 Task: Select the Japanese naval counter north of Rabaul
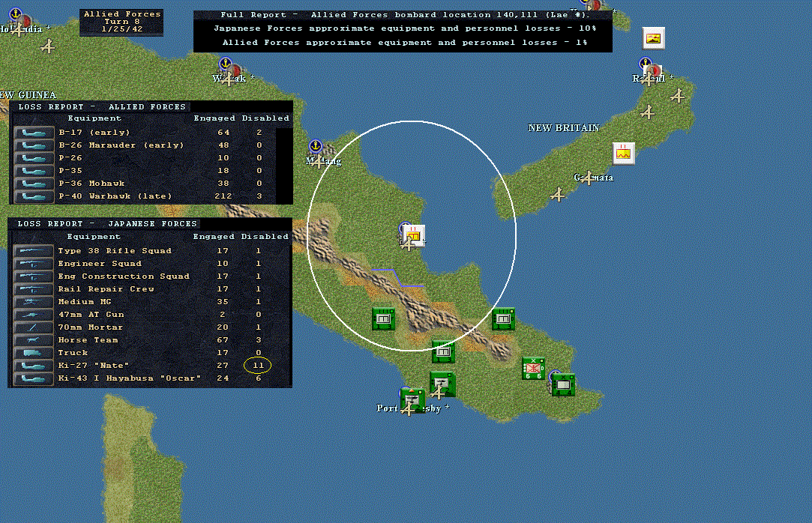(x=654, y=38)
